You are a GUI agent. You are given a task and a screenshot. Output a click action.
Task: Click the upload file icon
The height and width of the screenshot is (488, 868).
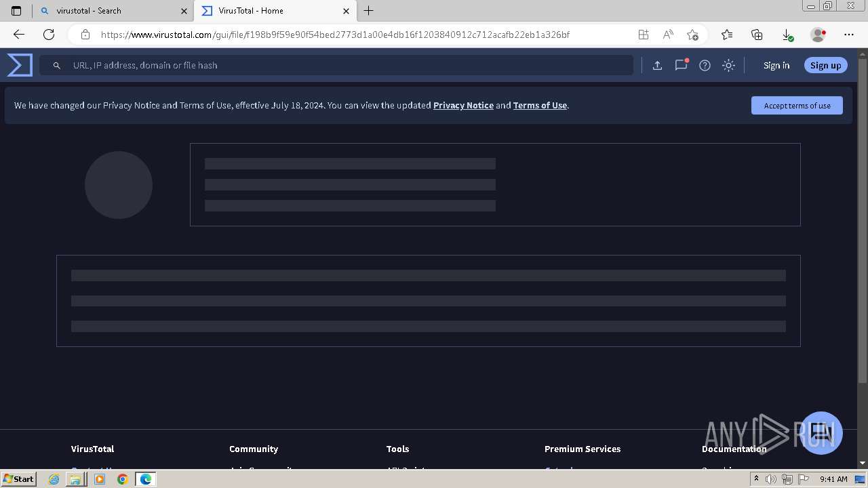[657, 65]
